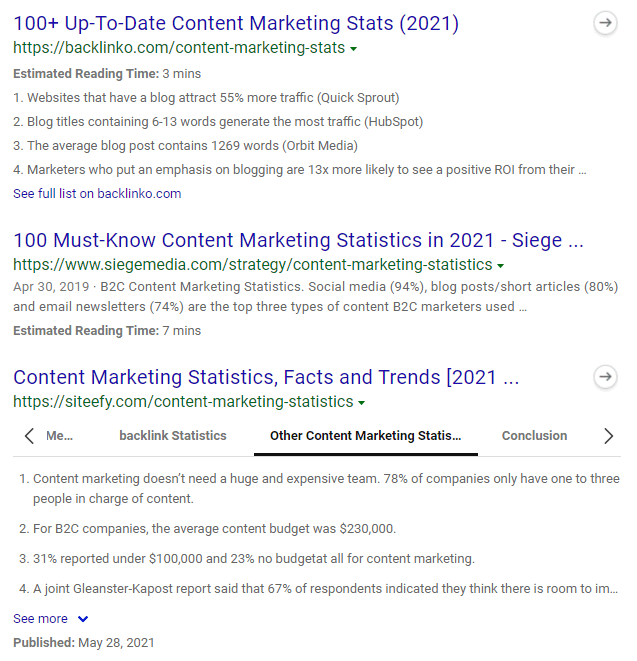Click the siteefy.com green URL text
The image size is (637, 661).
tap(183, 401)
